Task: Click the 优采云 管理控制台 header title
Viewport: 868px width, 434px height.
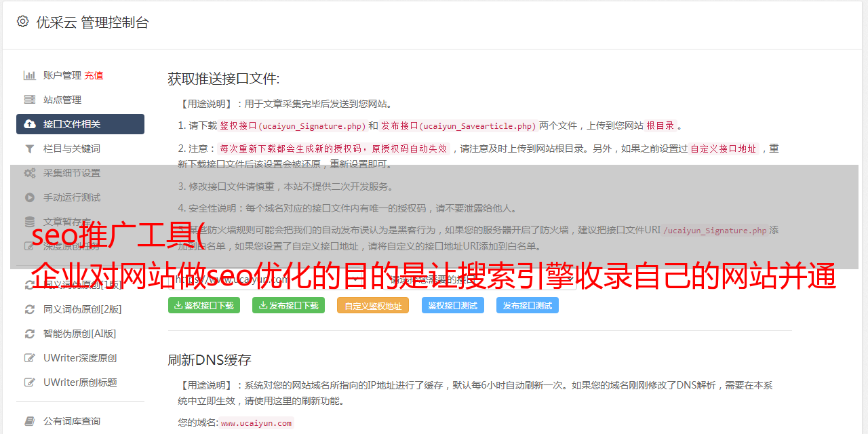Action: point(92,22)
